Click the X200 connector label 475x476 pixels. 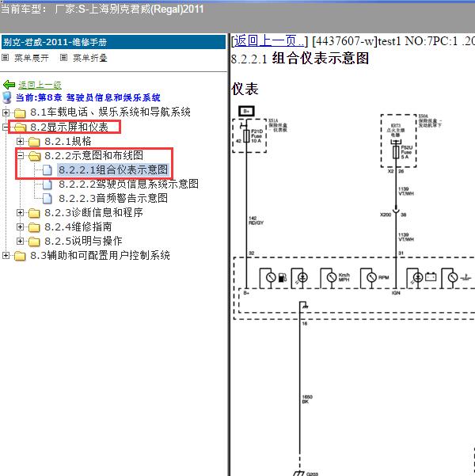[x=386, y=215]
